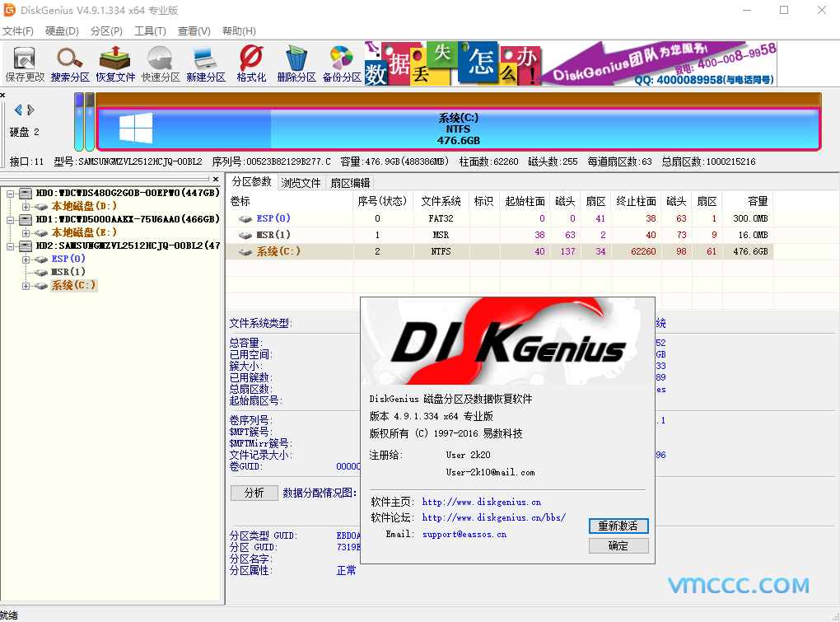Open the 分区(P) menu
Image resolution: width=840 pixels, height=622 pixels.
tap(106, 31)
